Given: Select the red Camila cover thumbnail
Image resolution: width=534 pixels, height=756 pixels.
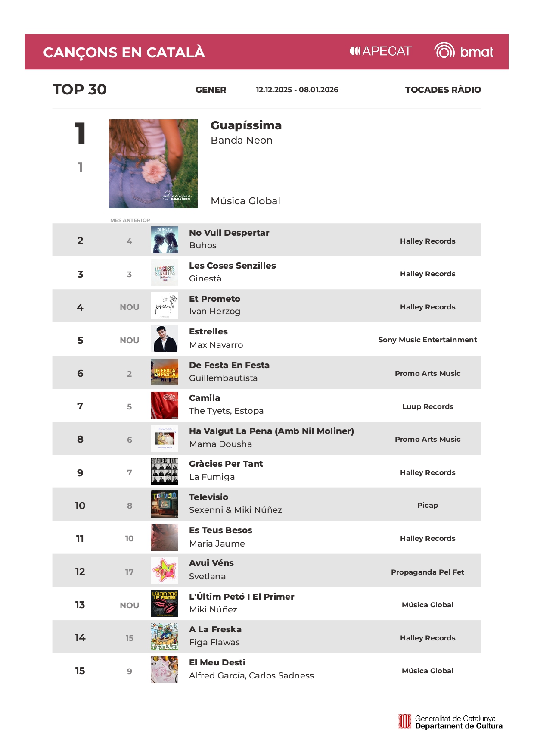Looking at the screenshot, I should (165, 406).
